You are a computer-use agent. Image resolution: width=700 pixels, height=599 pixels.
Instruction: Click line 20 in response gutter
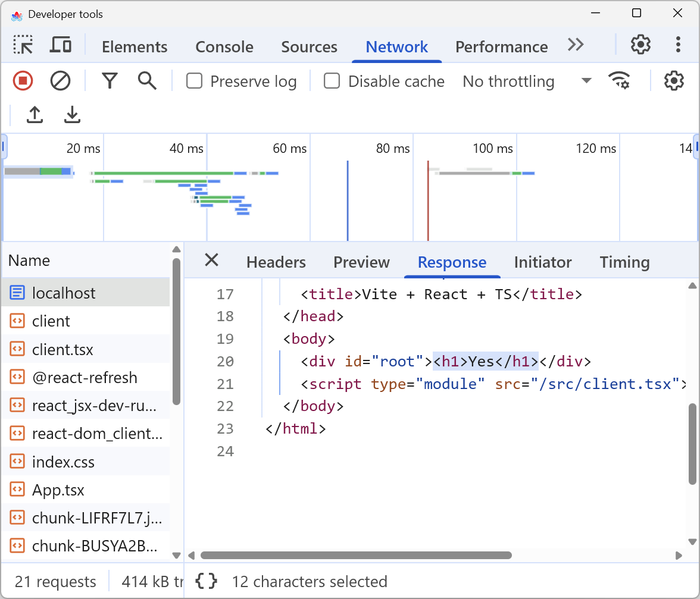coord(225,361)
